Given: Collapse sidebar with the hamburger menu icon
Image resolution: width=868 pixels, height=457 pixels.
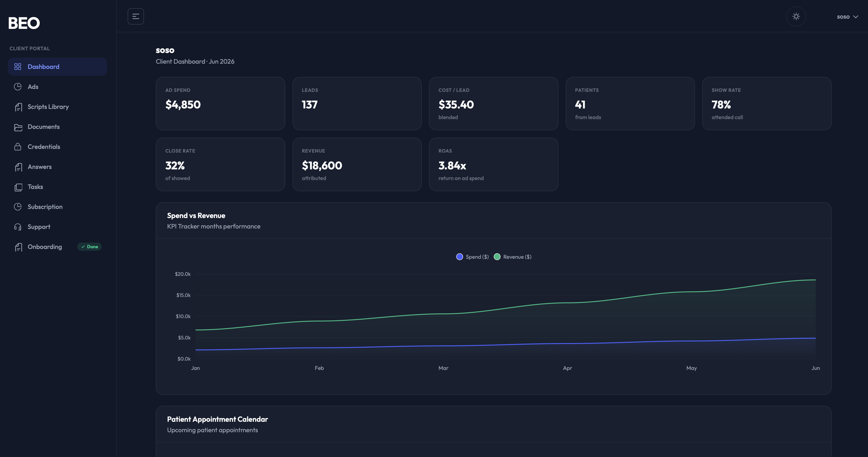Looking at the screenshot, I should pyautogui.click(x=135, y=16).
